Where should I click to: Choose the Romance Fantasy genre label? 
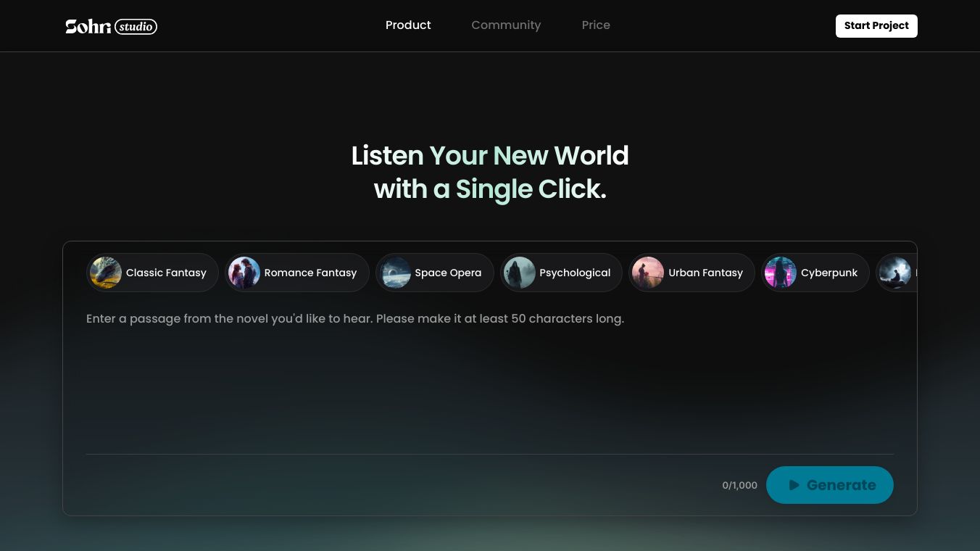(x=310, y=273)
